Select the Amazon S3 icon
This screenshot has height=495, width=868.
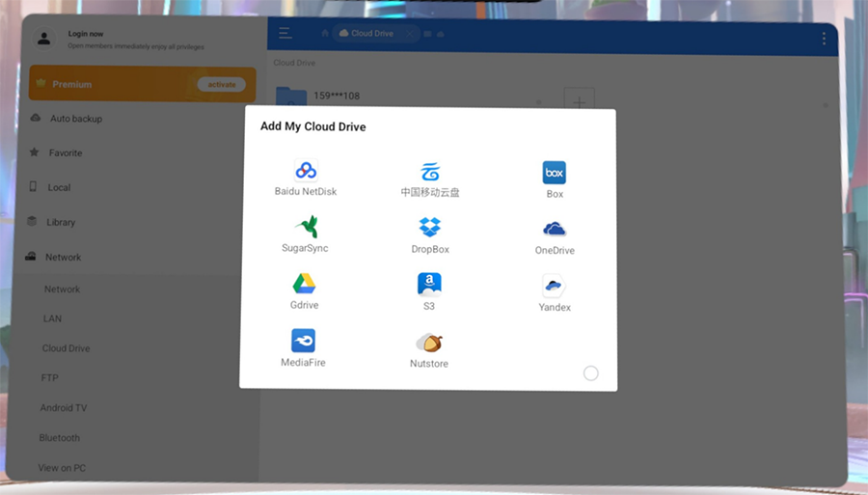click(x=429, y=284)
